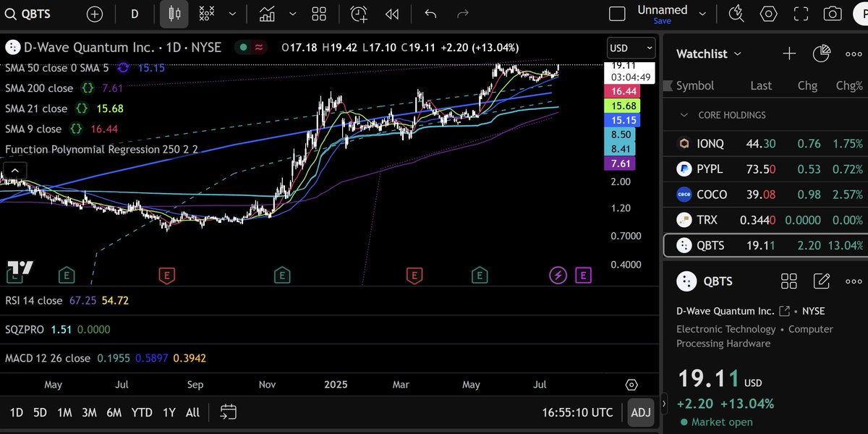Open go-to-date calendar icon

click(229, 412)
